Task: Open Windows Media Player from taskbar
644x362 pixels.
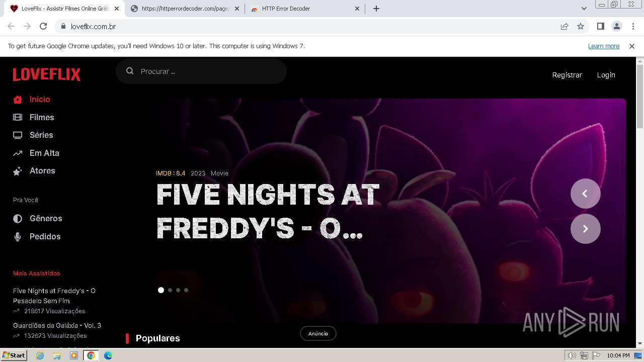Action: 74,355
